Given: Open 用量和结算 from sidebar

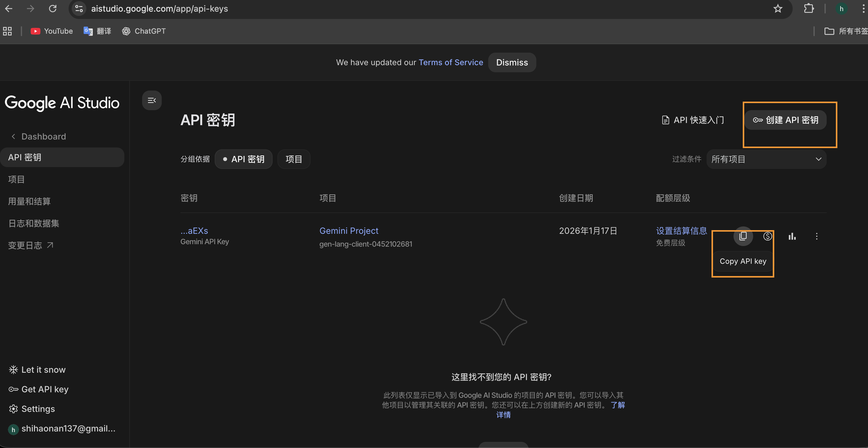Looking at the screenshot, I should click(x=29, y=201).
